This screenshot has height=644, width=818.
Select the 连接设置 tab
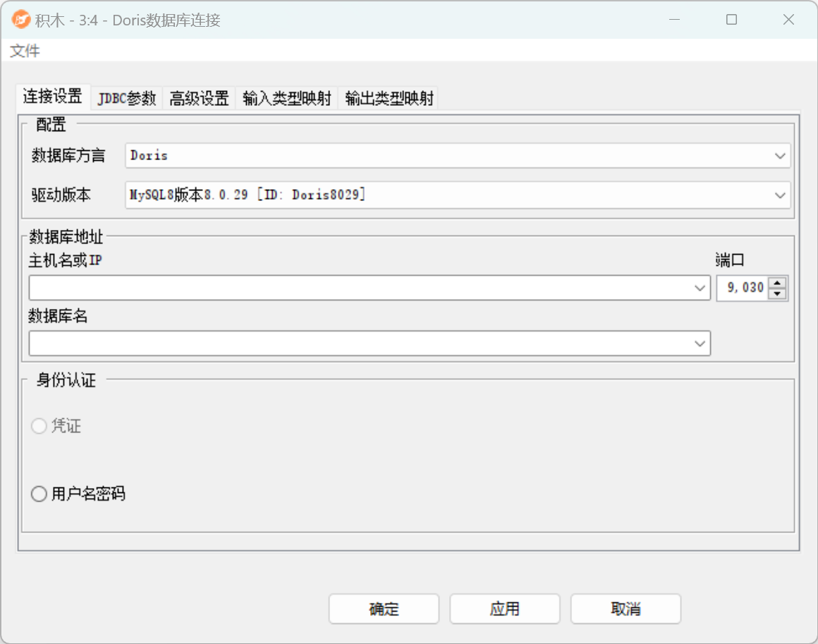coord(52,97)
